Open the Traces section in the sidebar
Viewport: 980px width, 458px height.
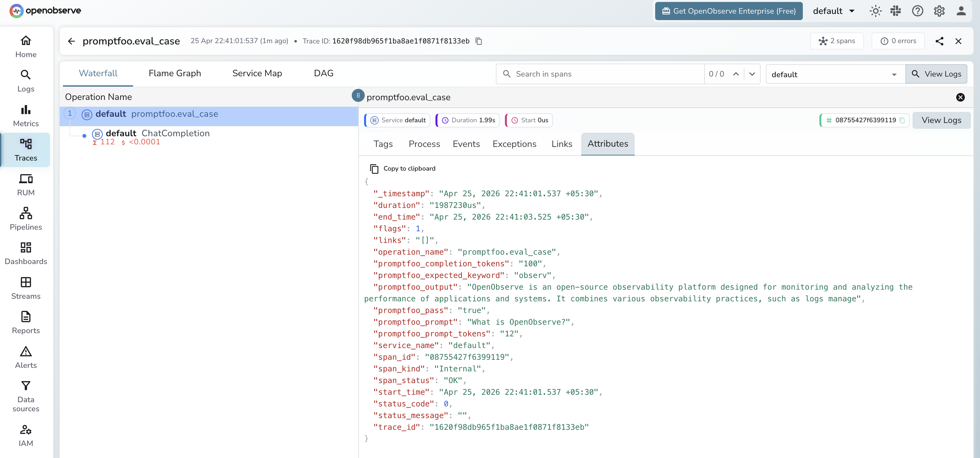point(26,150)
